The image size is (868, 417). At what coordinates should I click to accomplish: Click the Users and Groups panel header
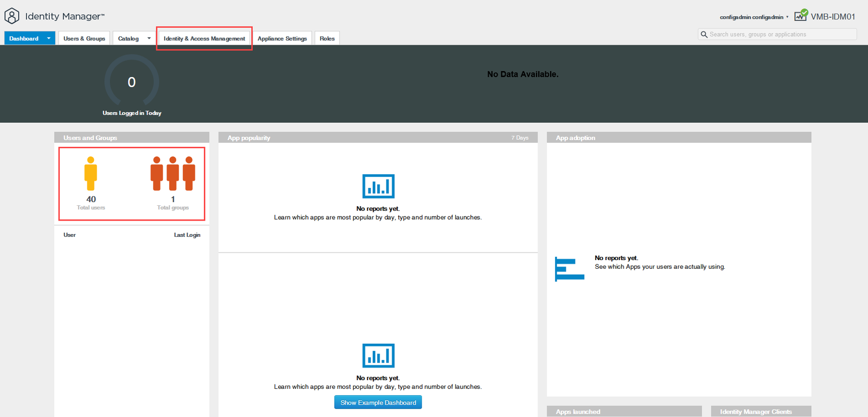[x=132, y=137]
